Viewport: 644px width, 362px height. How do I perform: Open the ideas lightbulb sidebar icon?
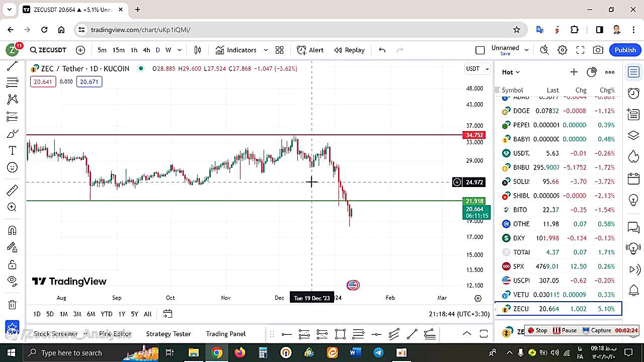coord(633,201)
